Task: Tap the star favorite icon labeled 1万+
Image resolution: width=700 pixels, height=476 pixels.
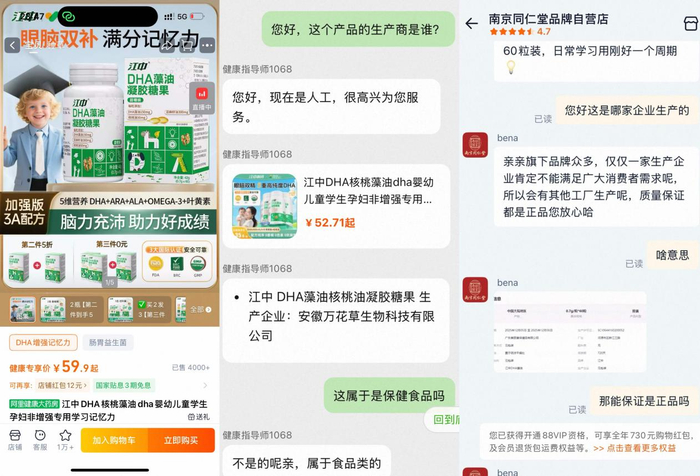Action: pyautogui.click(x=65, y=440)
